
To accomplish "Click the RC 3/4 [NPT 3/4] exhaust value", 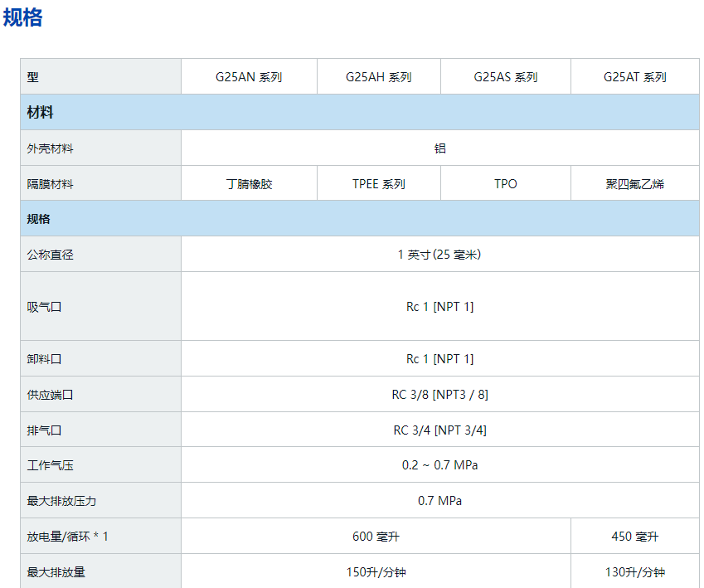I will [x=439, y=430].
